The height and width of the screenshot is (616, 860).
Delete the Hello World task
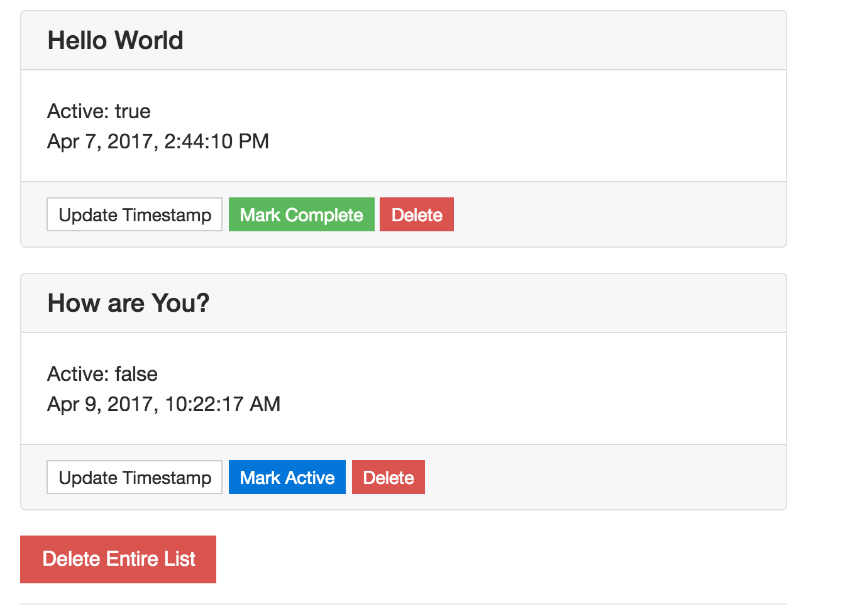(x=416, y=214)
